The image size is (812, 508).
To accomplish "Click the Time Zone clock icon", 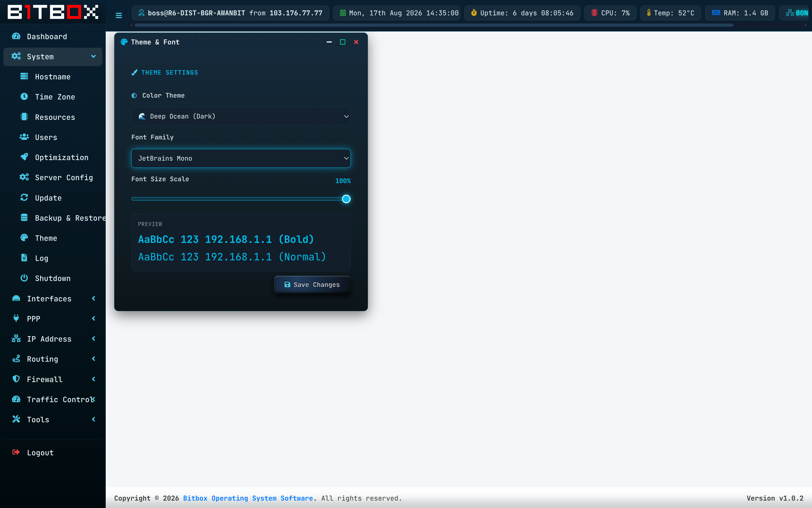I will coord(24,96).
